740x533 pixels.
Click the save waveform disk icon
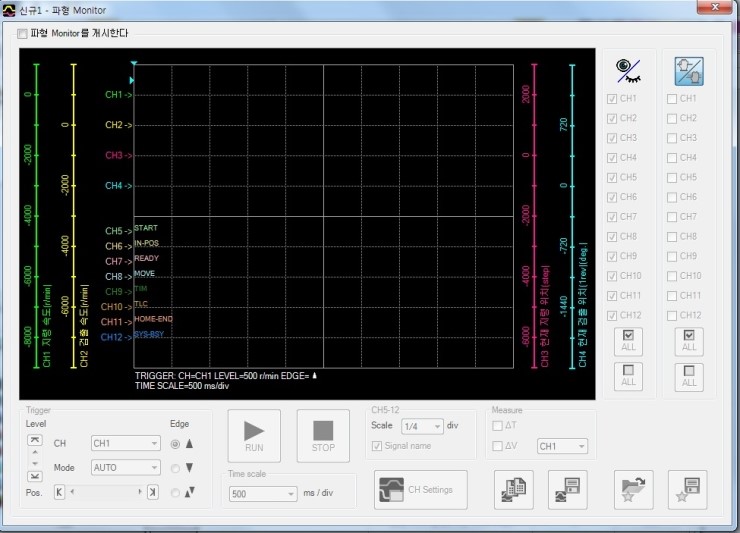point(567,489)
